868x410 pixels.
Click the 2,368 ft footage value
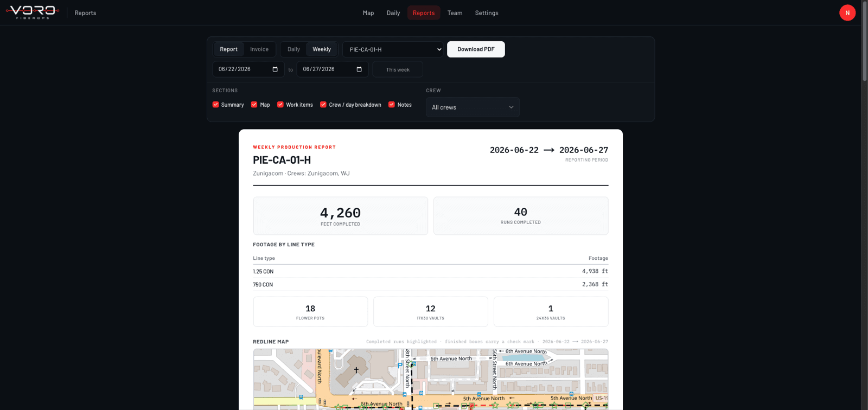pos(595,284)
